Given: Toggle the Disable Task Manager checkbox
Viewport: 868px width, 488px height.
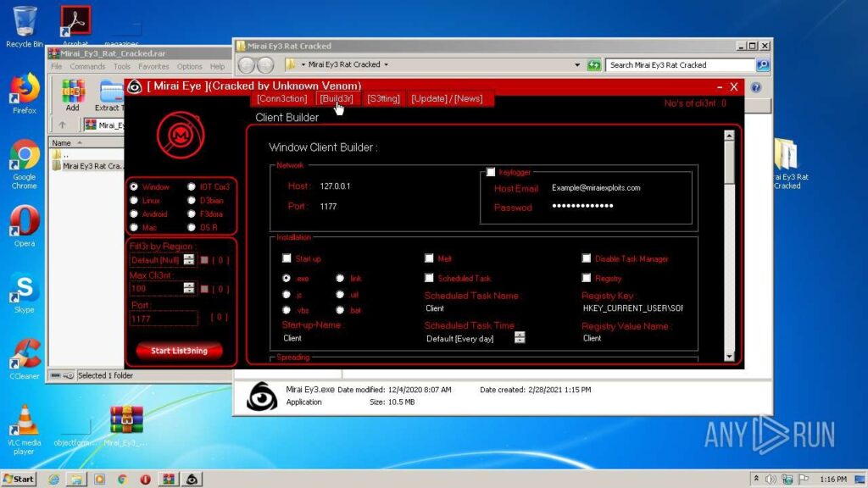Looking at the screenshot, I should click(x=587, y=258).
